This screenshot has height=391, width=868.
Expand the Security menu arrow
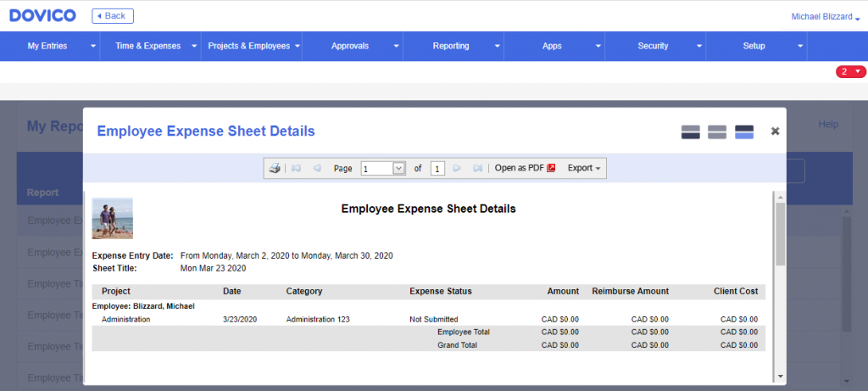click(x=699, y=47)
